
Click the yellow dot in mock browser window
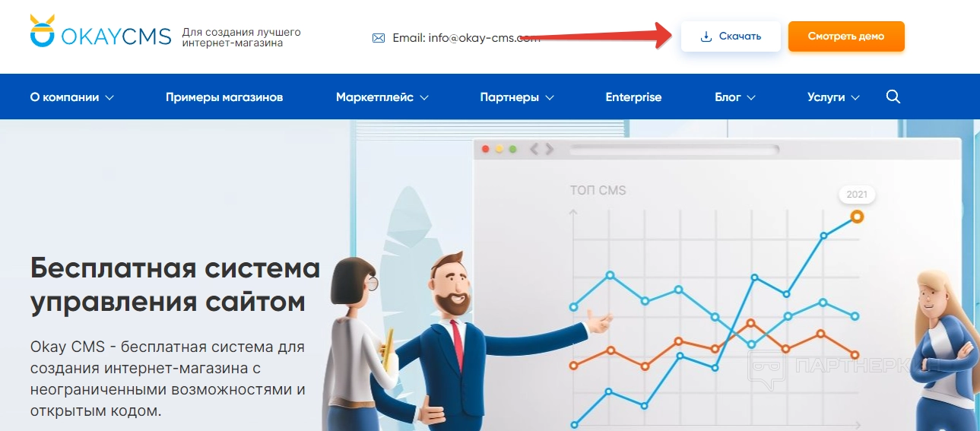click(500, 149)
